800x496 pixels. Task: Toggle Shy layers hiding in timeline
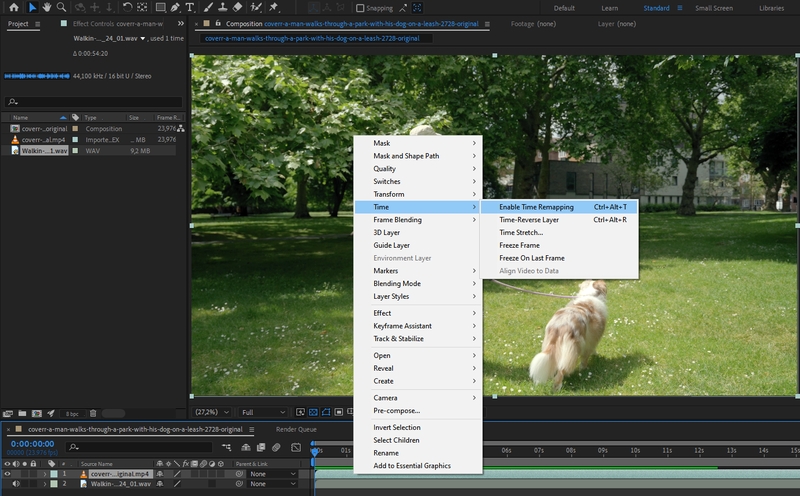pos(245,447)
